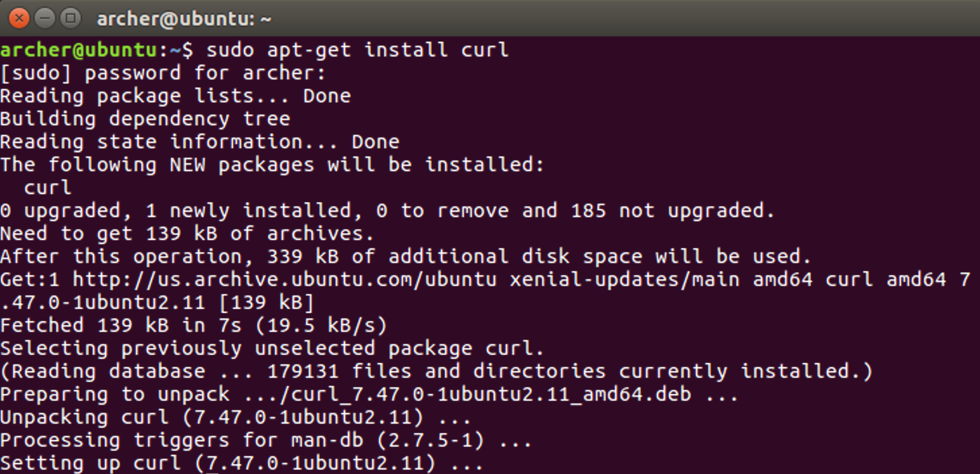Minimize the archer@ubuntu terminal window
980x474 pixels.
coord(45,18)
